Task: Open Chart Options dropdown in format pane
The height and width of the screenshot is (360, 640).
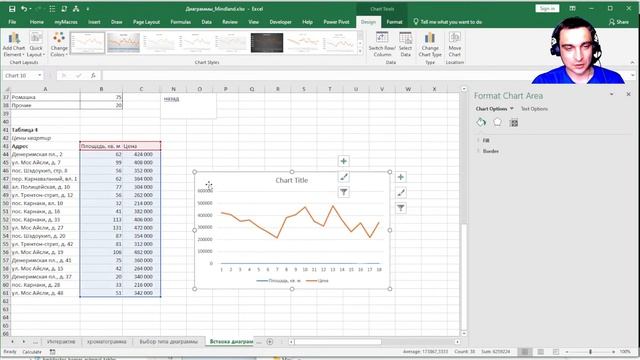Action: (x=494, y=109)
